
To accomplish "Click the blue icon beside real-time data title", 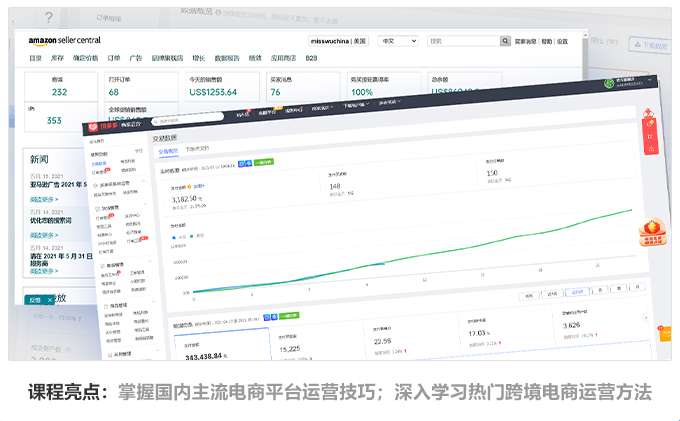I will pos(245,163).
